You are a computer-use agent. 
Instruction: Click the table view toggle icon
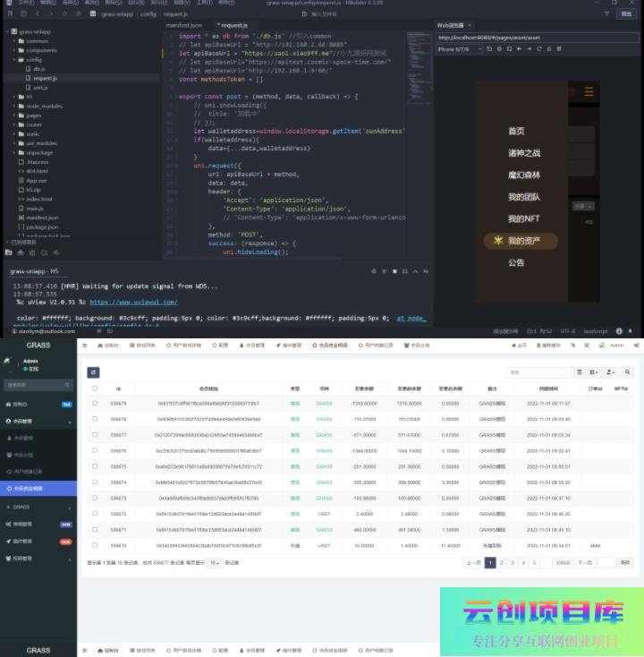pyautogui.click(x=580, y=371)
